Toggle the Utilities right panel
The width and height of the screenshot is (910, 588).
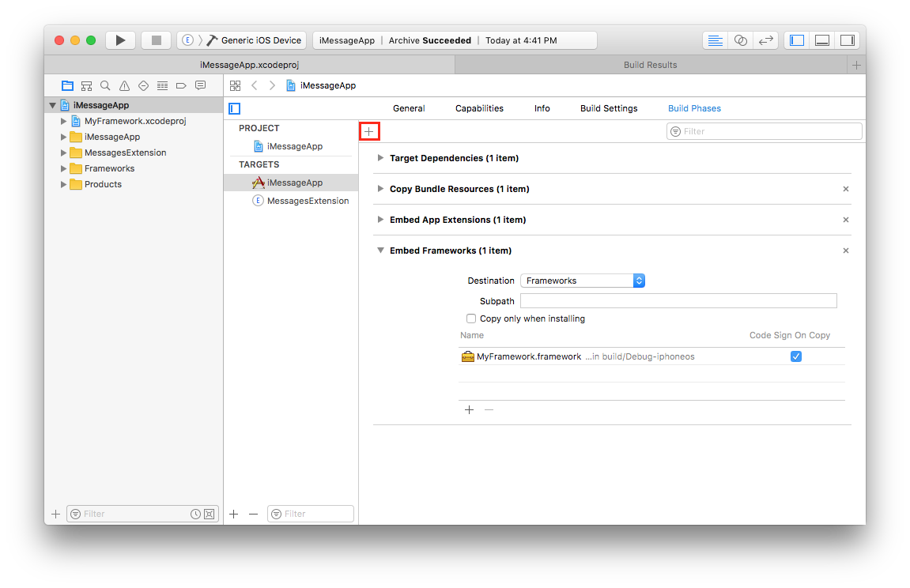click(847, 40)
